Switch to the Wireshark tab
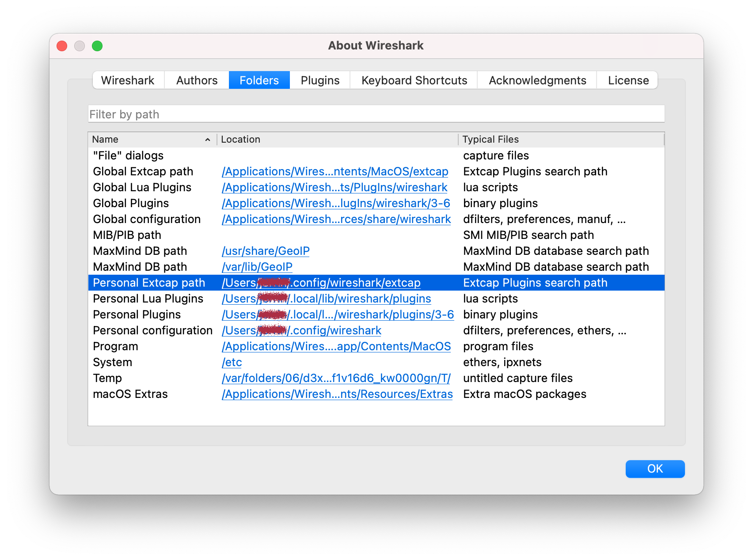This screenshot has height=560, width=753. (x=128, y=80)
